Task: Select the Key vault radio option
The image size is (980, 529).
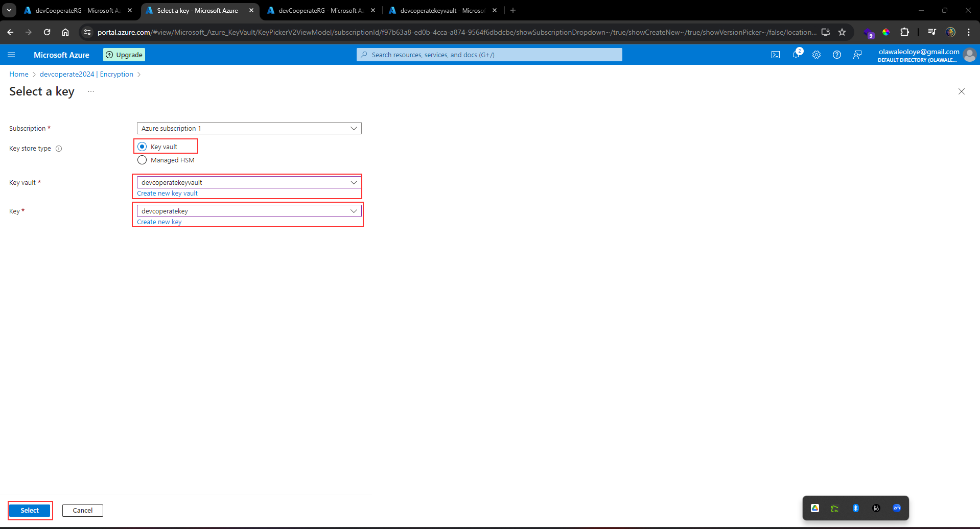Action: point(142,147)
